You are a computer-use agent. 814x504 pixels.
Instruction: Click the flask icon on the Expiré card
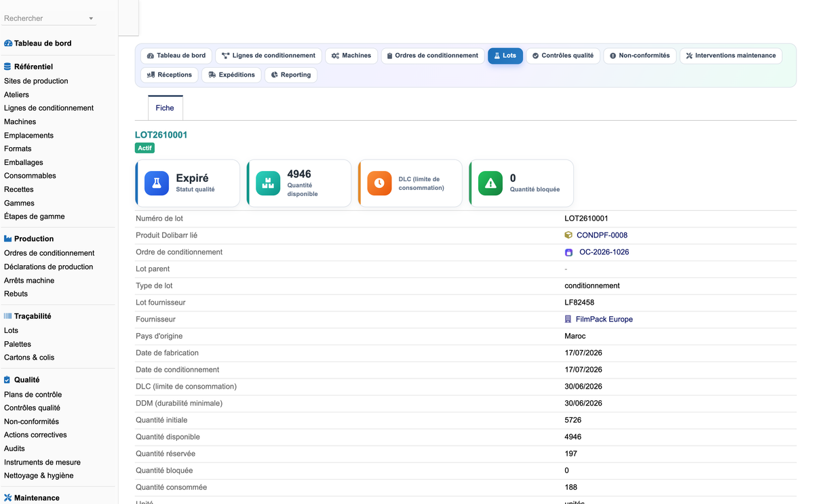click(157, 183)
